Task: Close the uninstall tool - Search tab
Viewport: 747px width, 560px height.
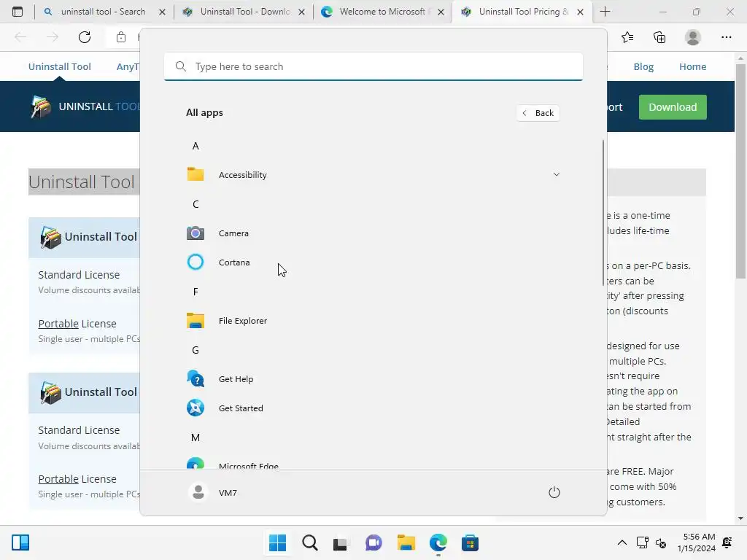Action: 162,12
